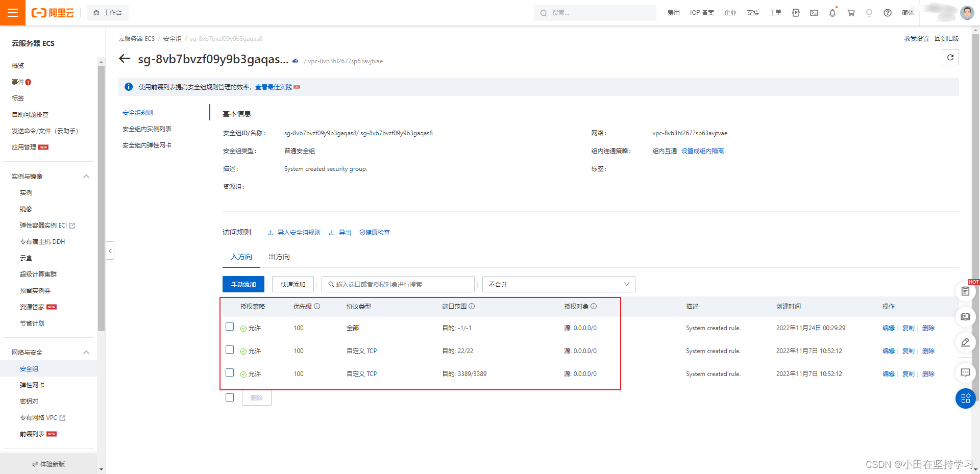980x474 pixels.
Task: Click 体验新版 at sidebar bottom
Action: [48, 464]
